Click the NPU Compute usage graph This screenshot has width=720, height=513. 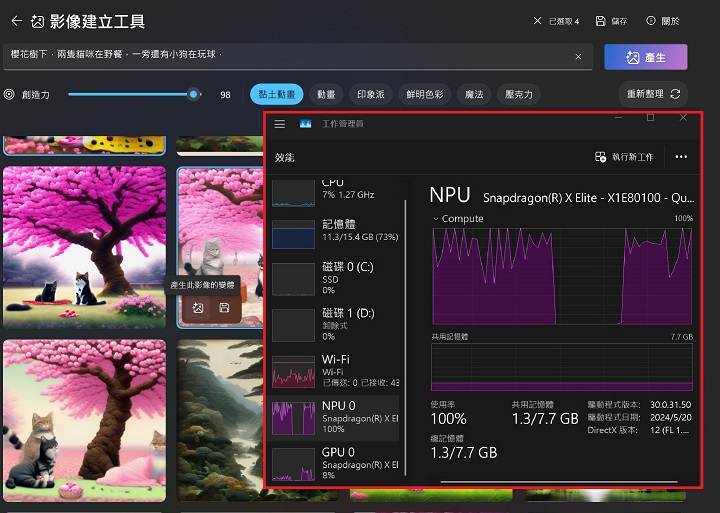(562, 276)
